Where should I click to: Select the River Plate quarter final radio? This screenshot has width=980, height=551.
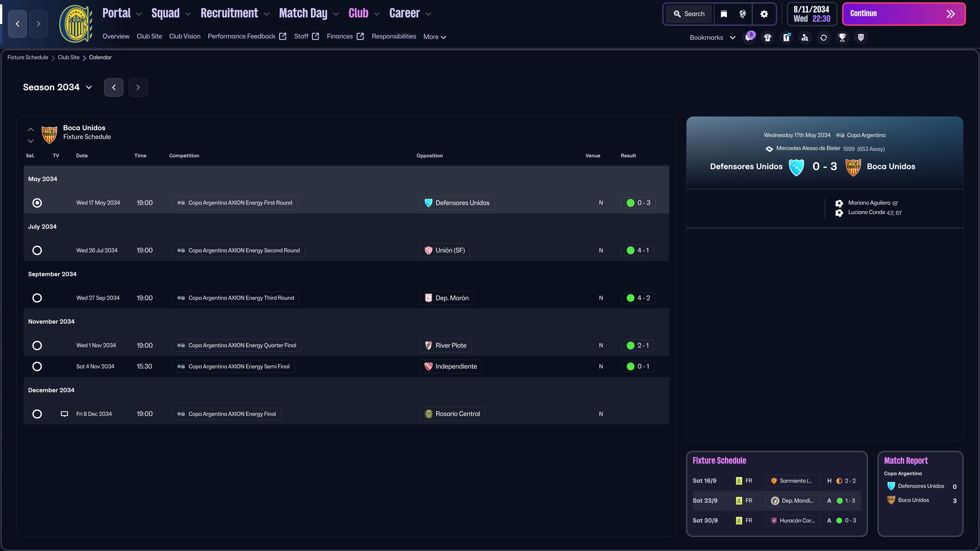pos(37,345)
